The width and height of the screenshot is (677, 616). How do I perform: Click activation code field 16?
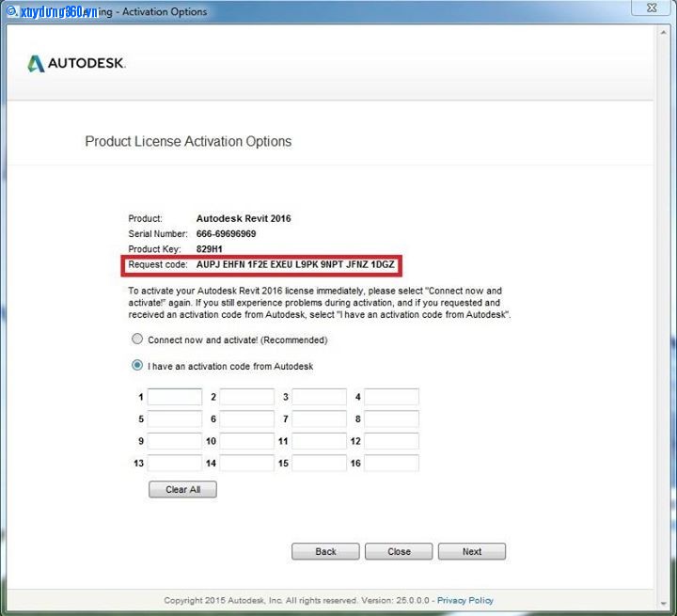tap(391, 463)
